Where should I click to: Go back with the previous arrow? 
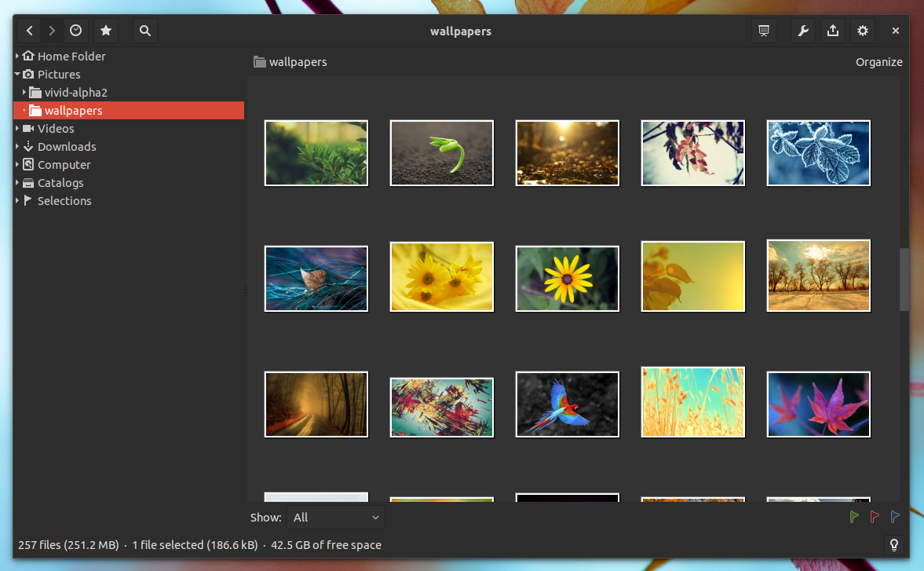pyautogui.click(x=28, y=31)
